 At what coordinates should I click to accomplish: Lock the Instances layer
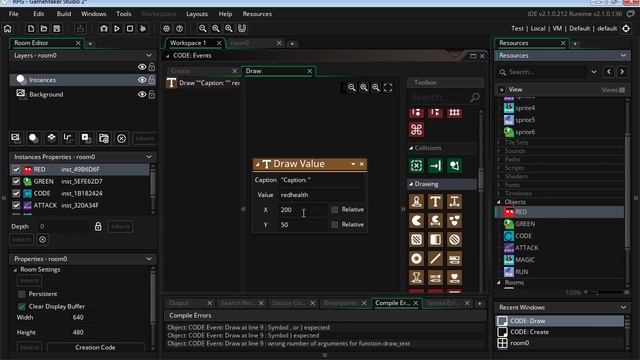152,80
